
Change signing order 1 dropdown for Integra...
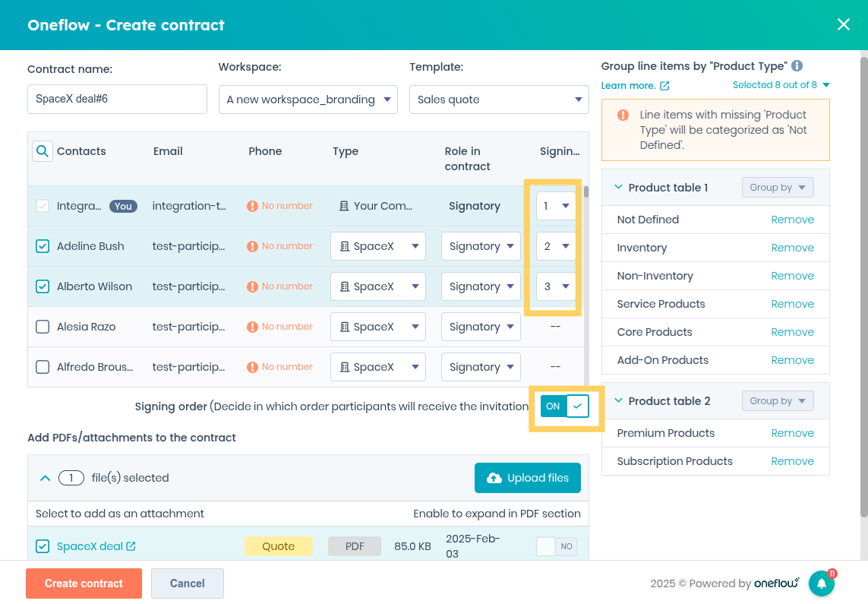coord(556,206)
